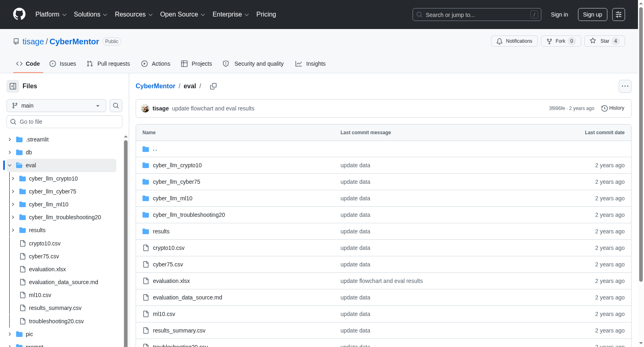Viewport: 644px width, 347px height.
Task: Click file icon of evaluation.xlsx row in table
Action: (x=146, y=281)
